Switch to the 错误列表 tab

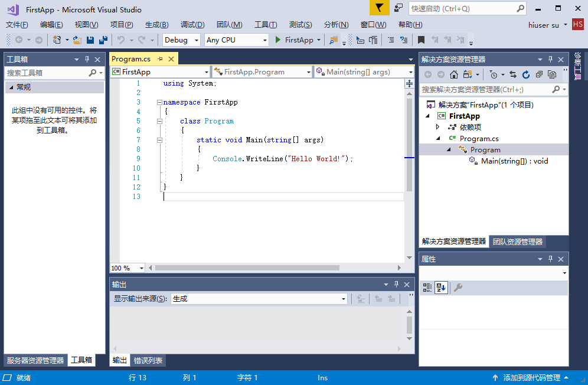coord(148,360)
